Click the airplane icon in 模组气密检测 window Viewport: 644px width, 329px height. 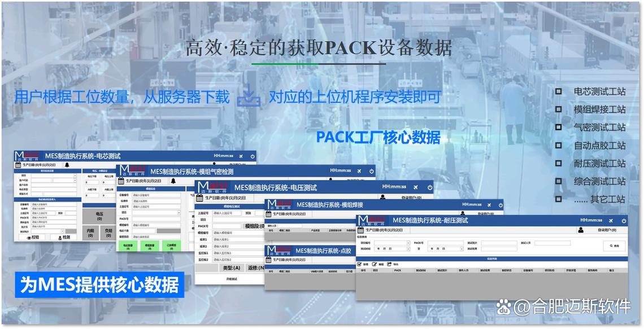tap(359, 171)
